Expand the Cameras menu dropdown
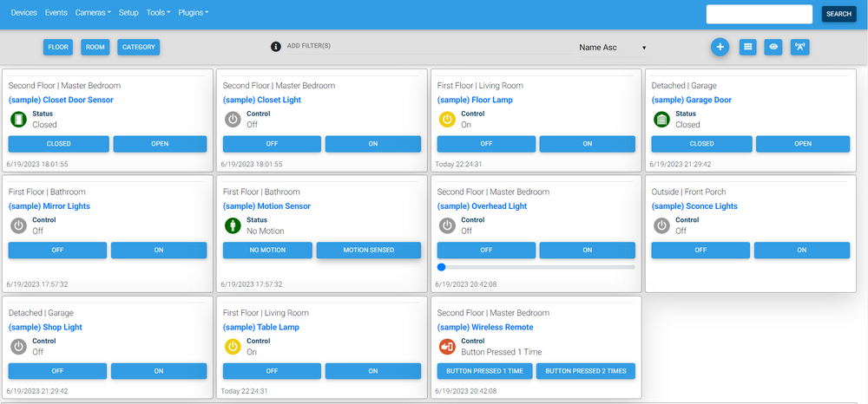Screen dimensions: 868x404 click(93, 13)
